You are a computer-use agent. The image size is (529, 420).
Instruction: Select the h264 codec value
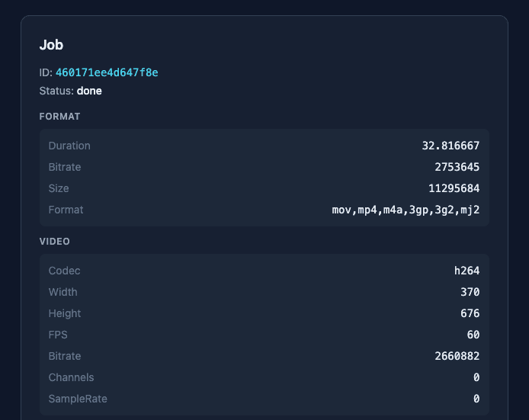466,271
